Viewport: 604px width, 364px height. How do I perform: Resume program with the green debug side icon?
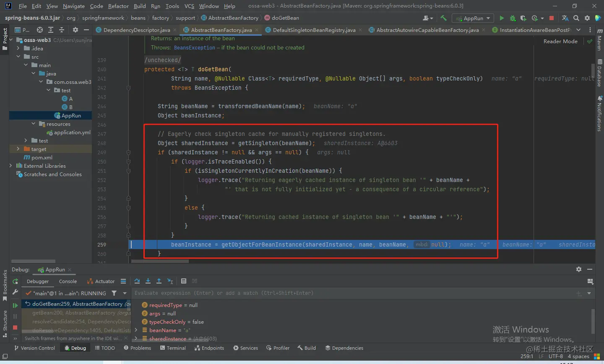tap(15, 305)
